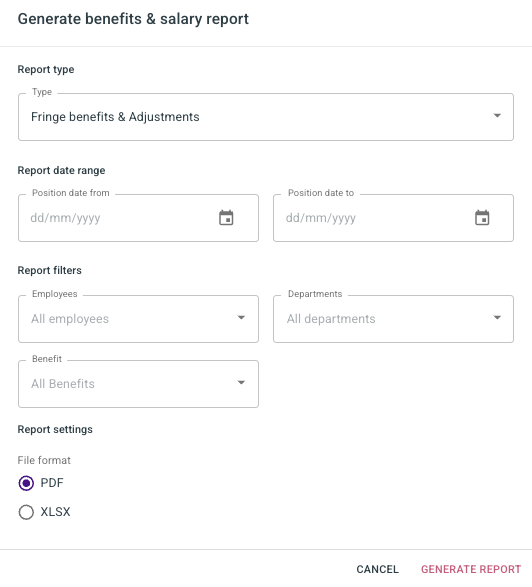Expand the All departments filter
The width and height of the screenshot is (532, 587).
pyautogui.click(x=393, y=319)
